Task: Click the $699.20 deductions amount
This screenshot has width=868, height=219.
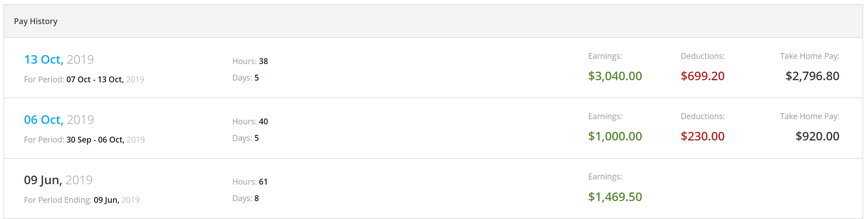Action: click(x=703, y=76)
